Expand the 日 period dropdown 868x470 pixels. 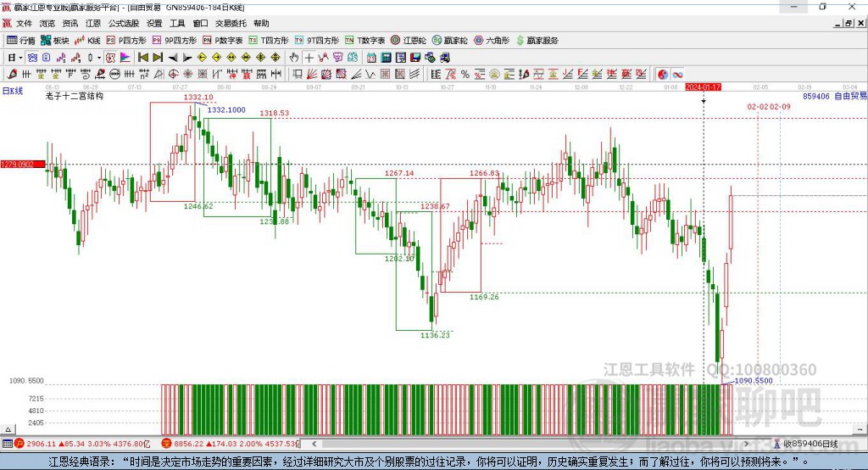20,58
